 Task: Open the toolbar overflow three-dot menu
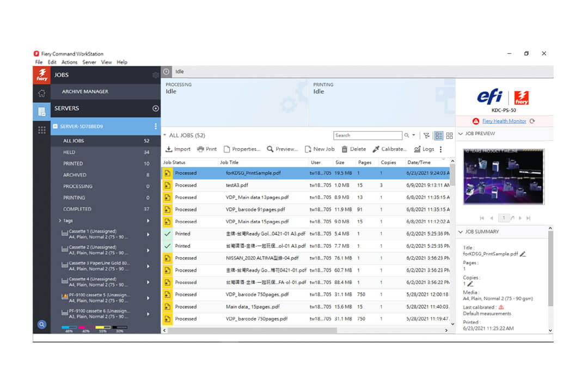[x=440, y=149]
